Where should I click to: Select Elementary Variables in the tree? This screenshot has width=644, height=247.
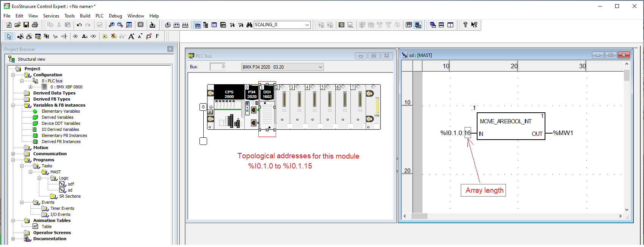pos(61,111)
